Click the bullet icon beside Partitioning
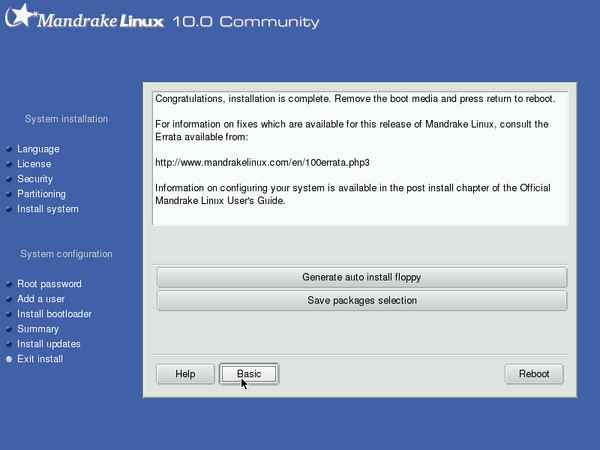Screen dimensions: 600x450 pos(9,194)
